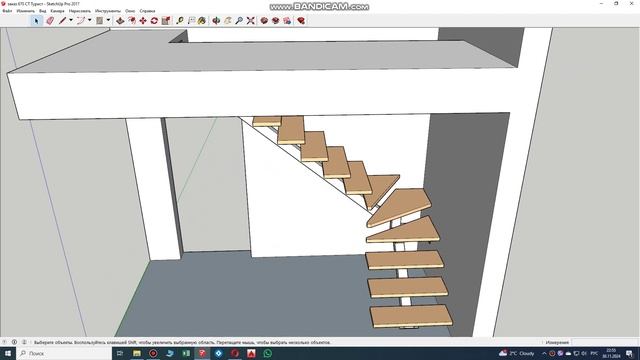Click the taskbar Поиск search box
The width and height of the screenshot is (640, 360).
click(x=64, y=353)
